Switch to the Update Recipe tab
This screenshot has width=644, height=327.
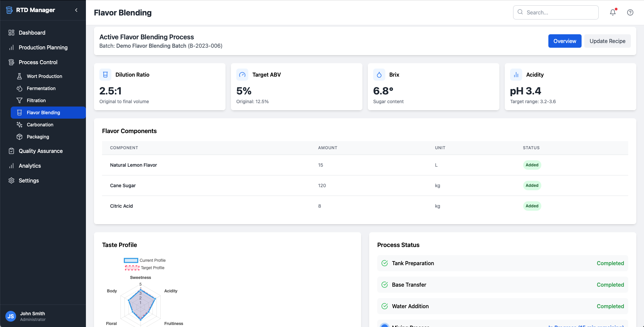607,41
